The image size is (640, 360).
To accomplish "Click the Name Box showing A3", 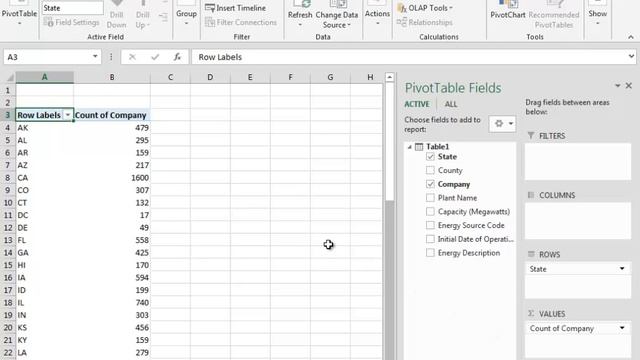I will click(47, 57).
